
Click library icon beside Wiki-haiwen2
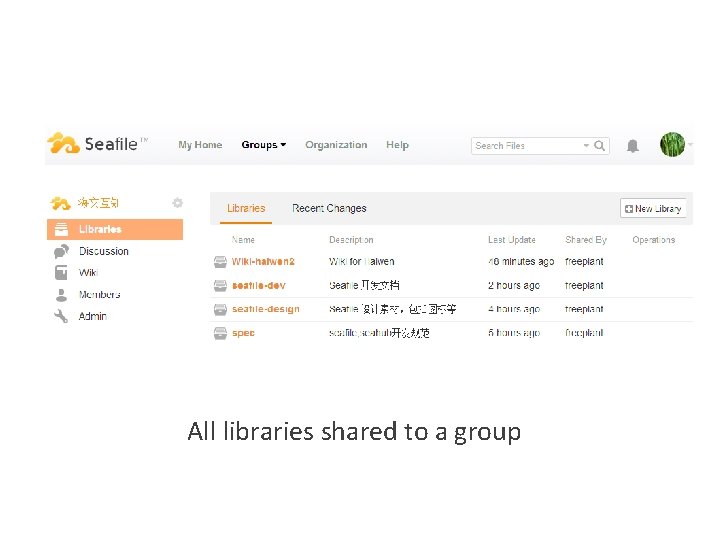click(220, 262)
